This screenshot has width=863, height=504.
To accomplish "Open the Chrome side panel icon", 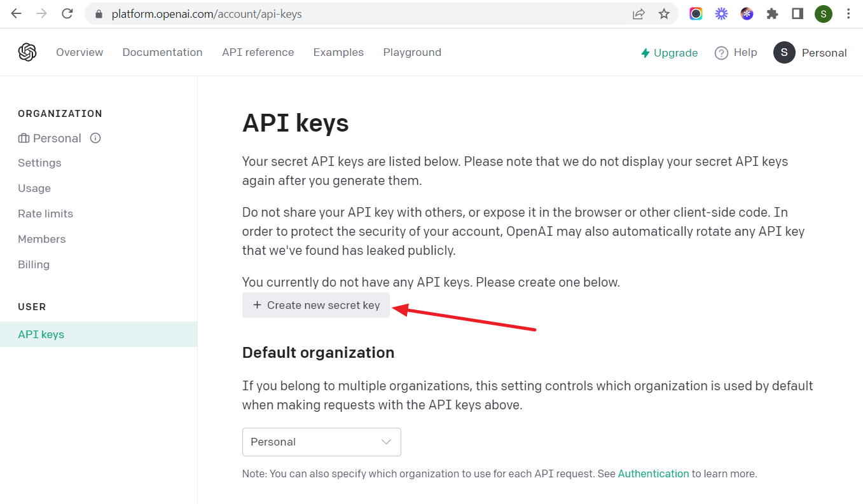I will click(x=797, y=13).
